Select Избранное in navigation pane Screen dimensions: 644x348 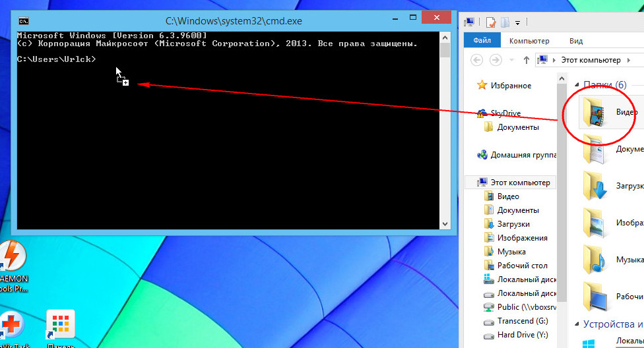[x=511, y=86]
